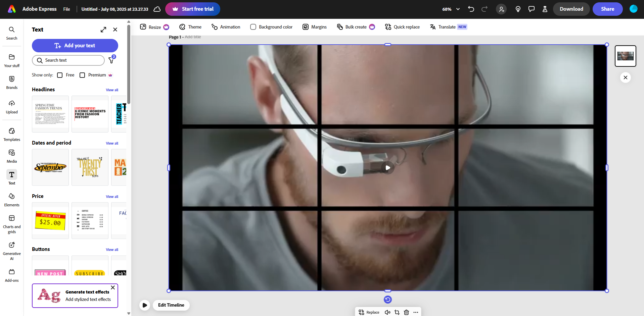Delete the video clip
644x316 pixels.
pos(406,312)
